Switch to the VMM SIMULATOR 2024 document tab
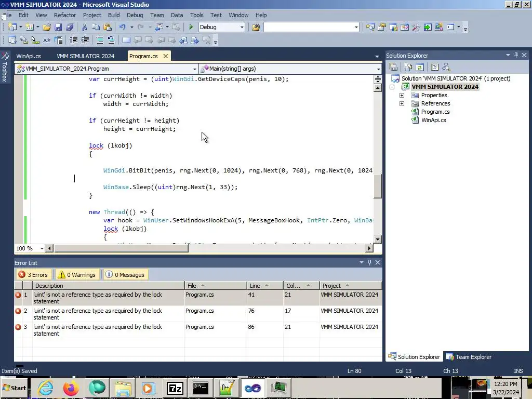This screenshot has height=399, width=532. pos(86,56)
